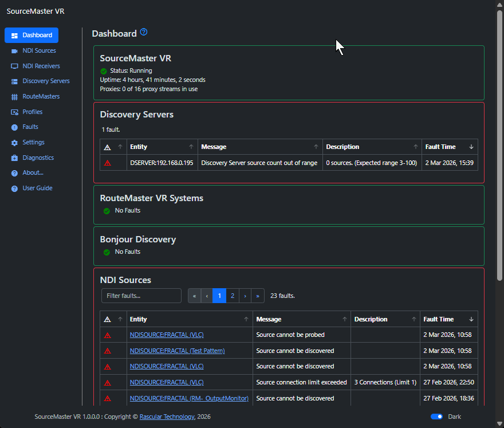
Task: Click the Bonjour Discovery No Faults check icon
Action: coord(107,252)
